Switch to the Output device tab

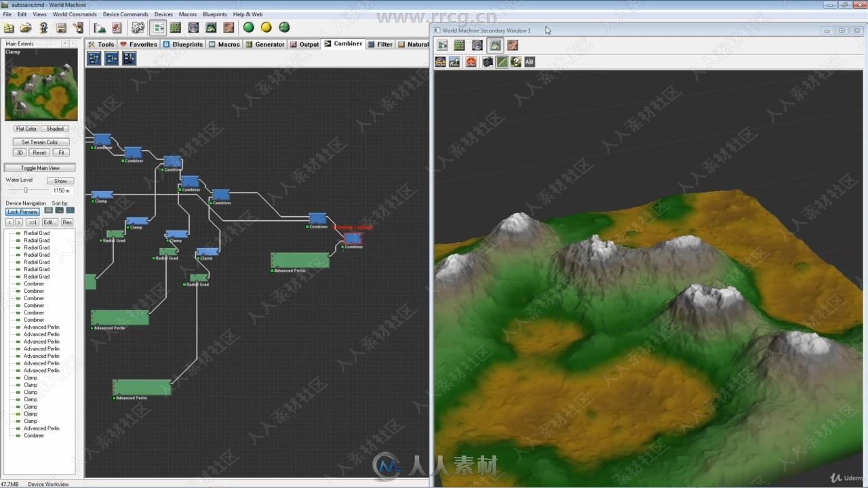[x=304, y=44]
